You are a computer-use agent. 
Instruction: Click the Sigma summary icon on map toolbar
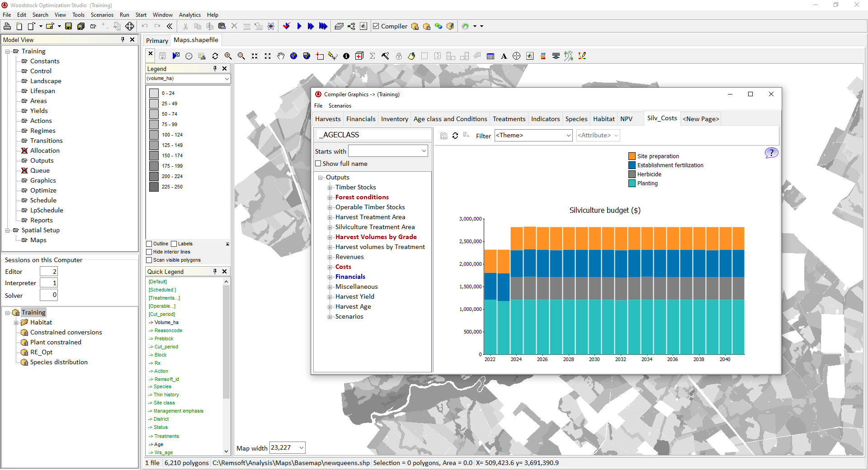pos(372,56)
